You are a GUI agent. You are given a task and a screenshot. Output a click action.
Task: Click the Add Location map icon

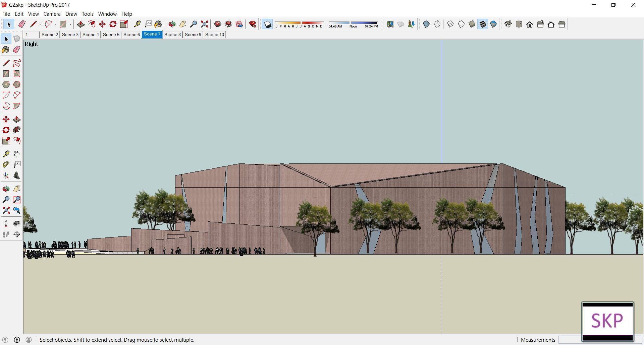[390, 24]
